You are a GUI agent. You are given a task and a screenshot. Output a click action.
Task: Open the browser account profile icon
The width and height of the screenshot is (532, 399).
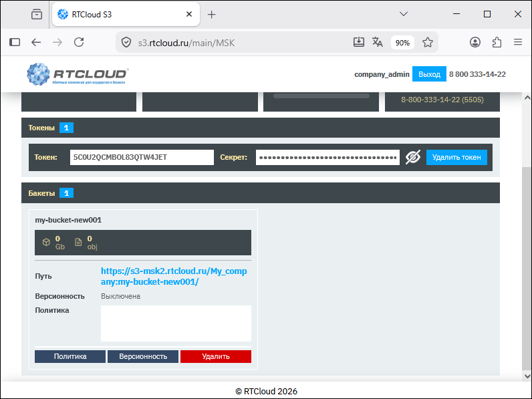coord(475,42)
